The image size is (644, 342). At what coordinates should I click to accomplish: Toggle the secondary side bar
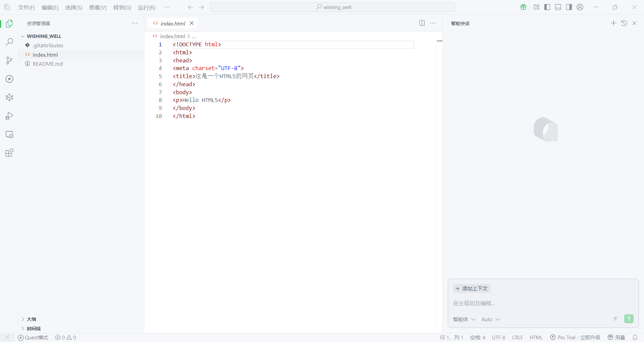pos(569,7)
